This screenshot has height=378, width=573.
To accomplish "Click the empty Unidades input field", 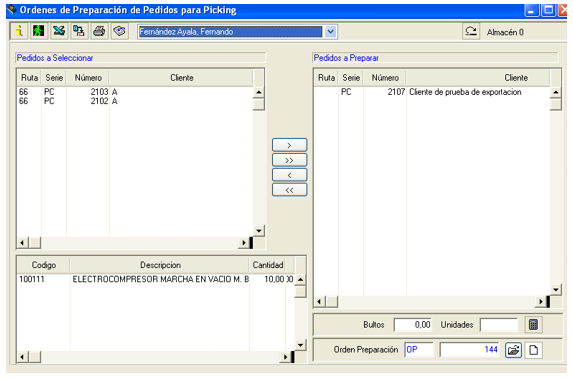I will tap(499, 325).
